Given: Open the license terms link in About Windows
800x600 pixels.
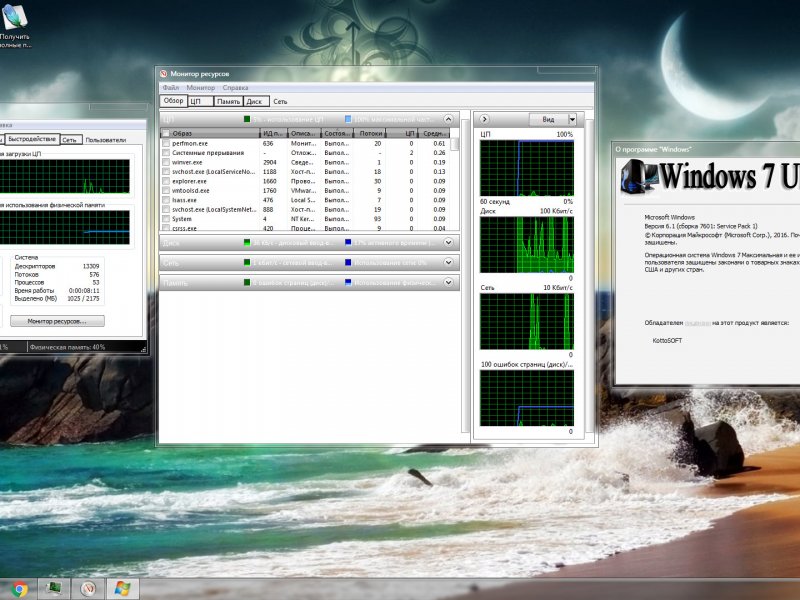Looking at the screenshot, I should coord(697,323).
